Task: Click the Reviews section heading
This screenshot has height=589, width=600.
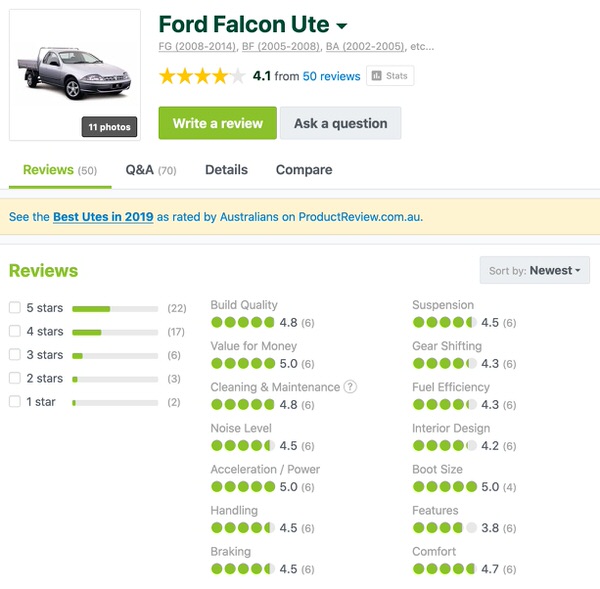Action: [44, 271]
